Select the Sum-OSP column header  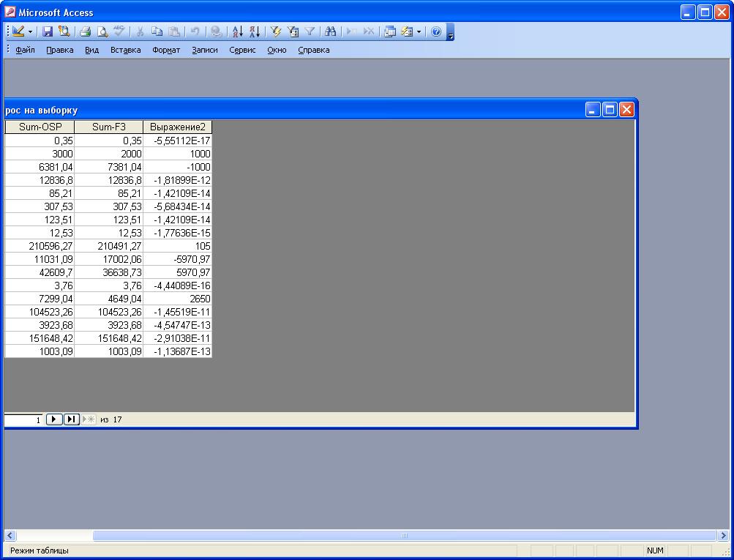40,127
